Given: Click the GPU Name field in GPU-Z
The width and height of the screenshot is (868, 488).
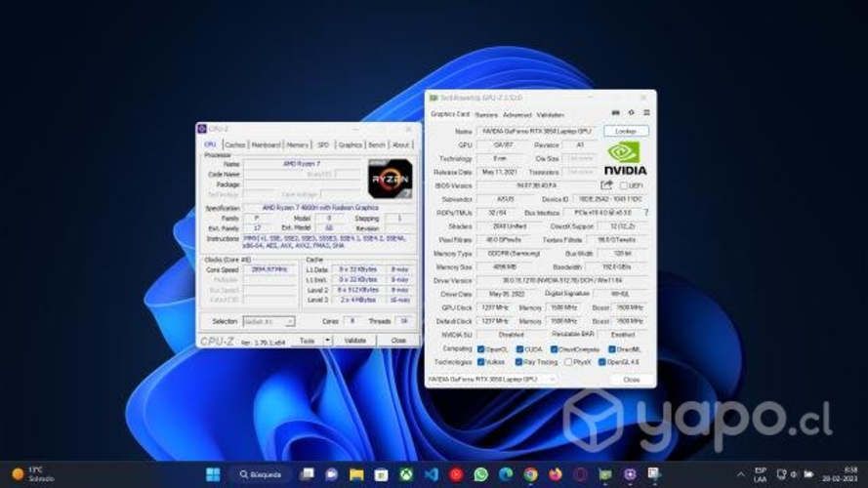Looking at the screenshot, I should click(x=538, y=132).
